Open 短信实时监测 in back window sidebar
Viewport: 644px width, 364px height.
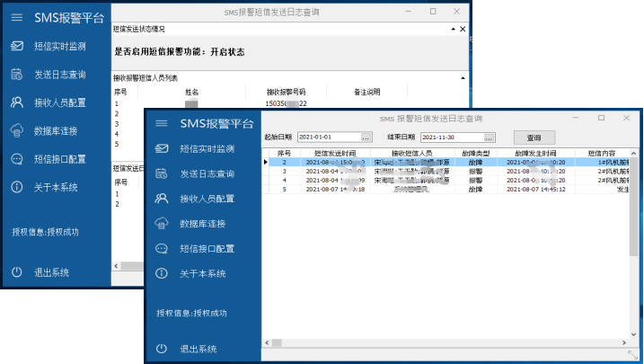point(60,47)
